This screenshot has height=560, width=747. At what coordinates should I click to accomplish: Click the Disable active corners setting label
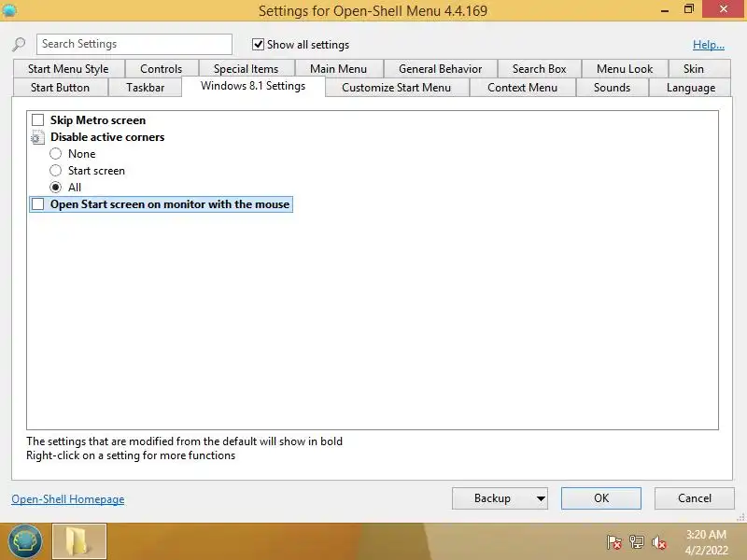pos(107,137)
